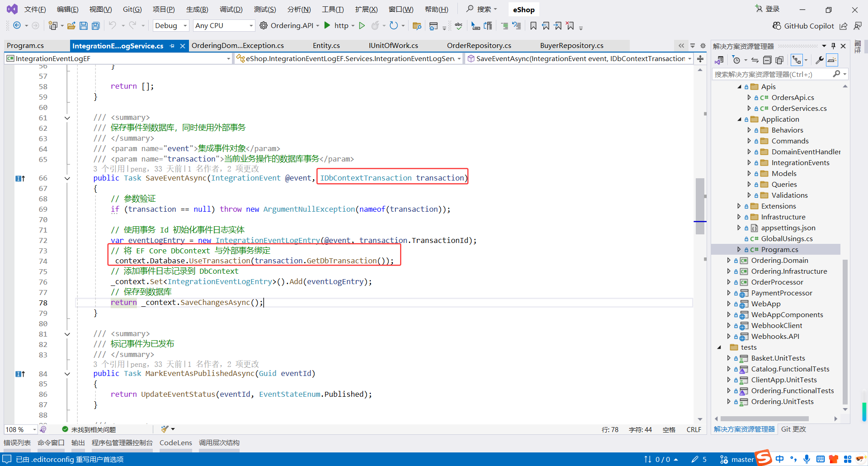Open the 错误列表 panel at the bottom
868x466 pixels.
17,442
